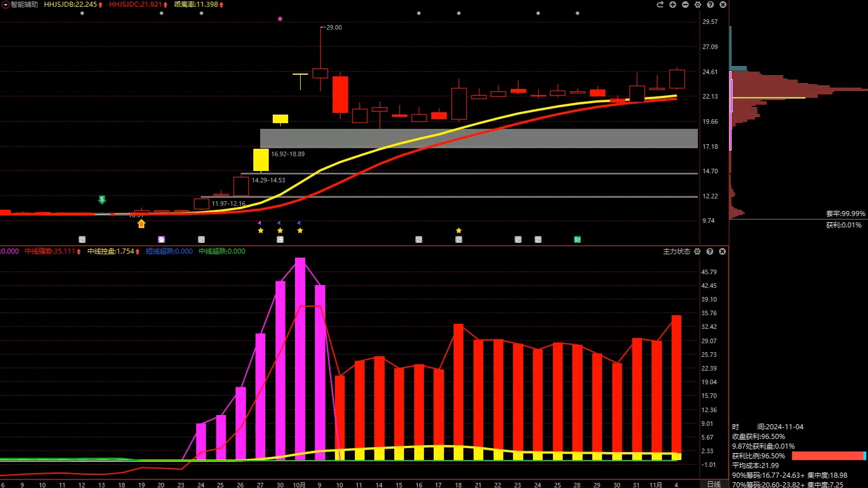Open help for the 智能辅助 indicator
The width and height of the screenshot is (868, 488).
tap(710, 5)
